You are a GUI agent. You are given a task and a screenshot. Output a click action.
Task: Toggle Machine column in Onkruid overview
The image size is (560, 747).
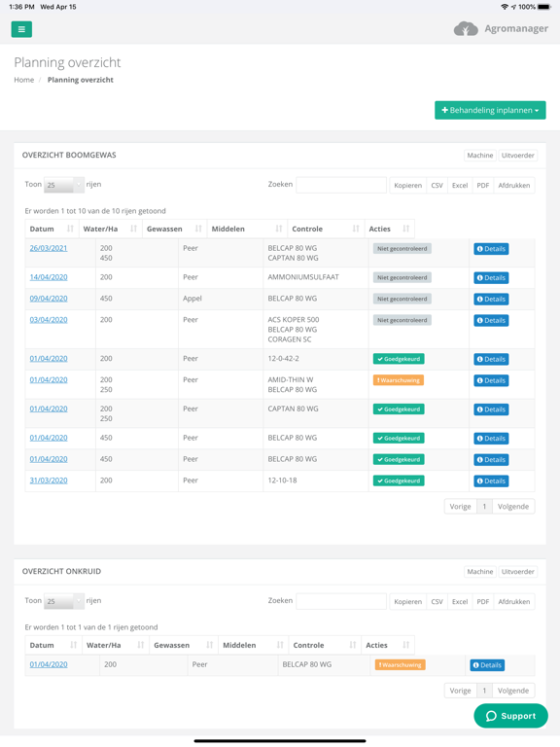coord(480,572)
